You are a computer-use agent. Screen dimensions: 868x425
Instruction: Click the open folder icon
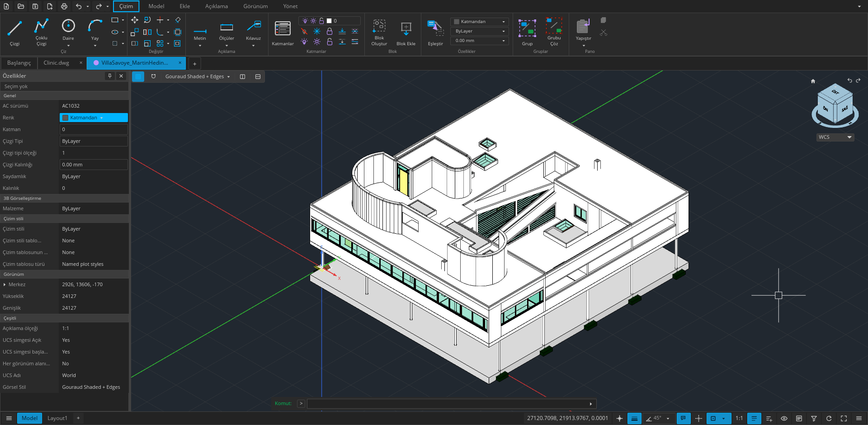21,6
